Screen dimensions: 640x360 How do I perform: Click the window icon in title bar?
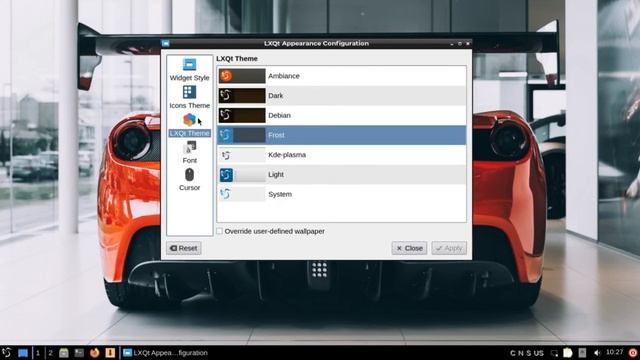[165, 43]
